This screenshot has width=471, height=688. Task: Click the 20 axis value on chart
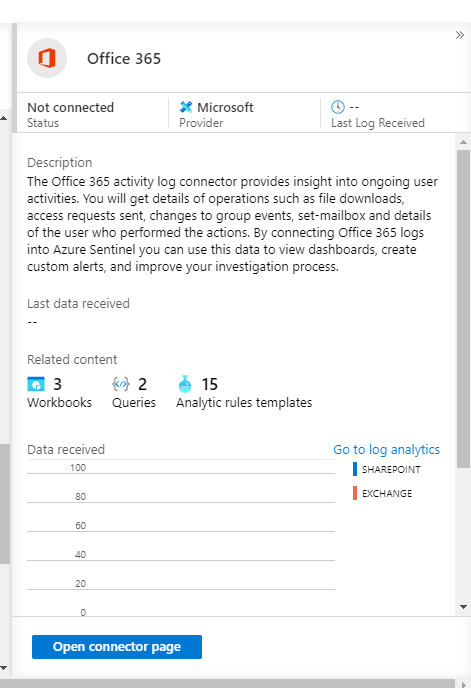(80, 584)
